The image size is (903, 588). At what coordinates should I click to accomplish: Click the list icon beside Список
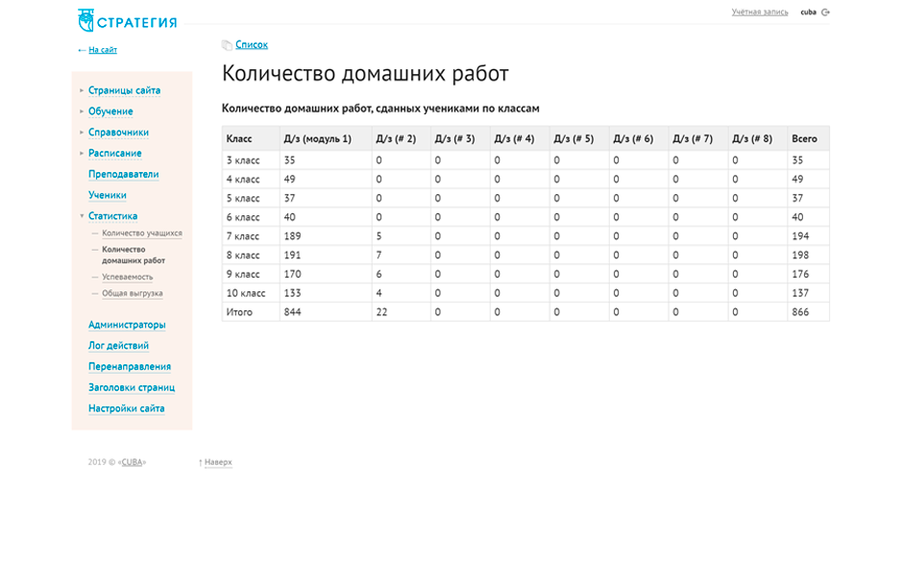(x=227, y=45)
